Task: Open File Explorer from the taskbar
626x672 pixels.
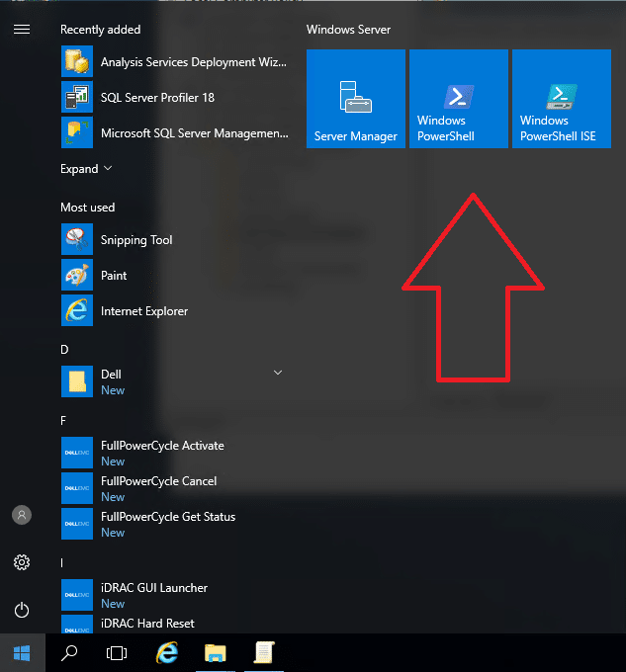Action: (216, 653)
